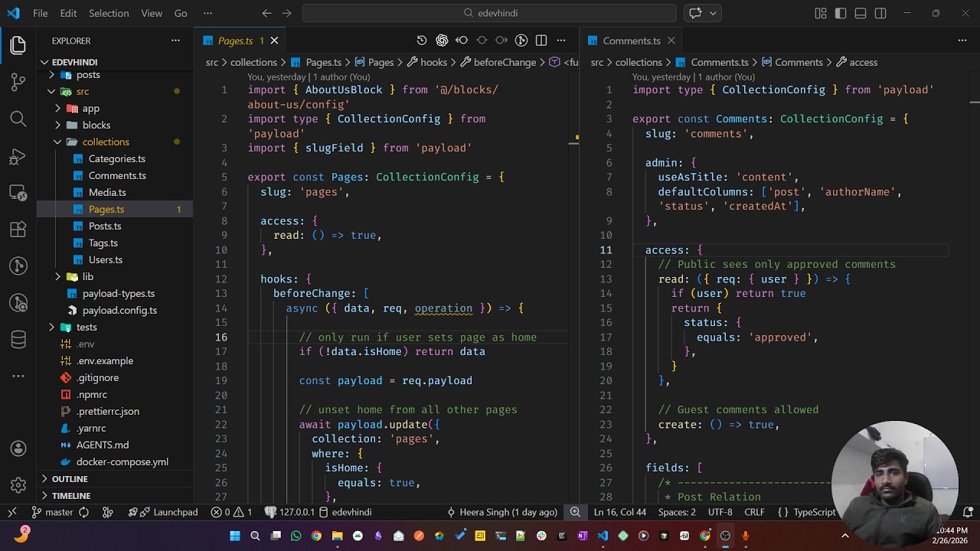Expand the lib folder

[x=115, y=276]
